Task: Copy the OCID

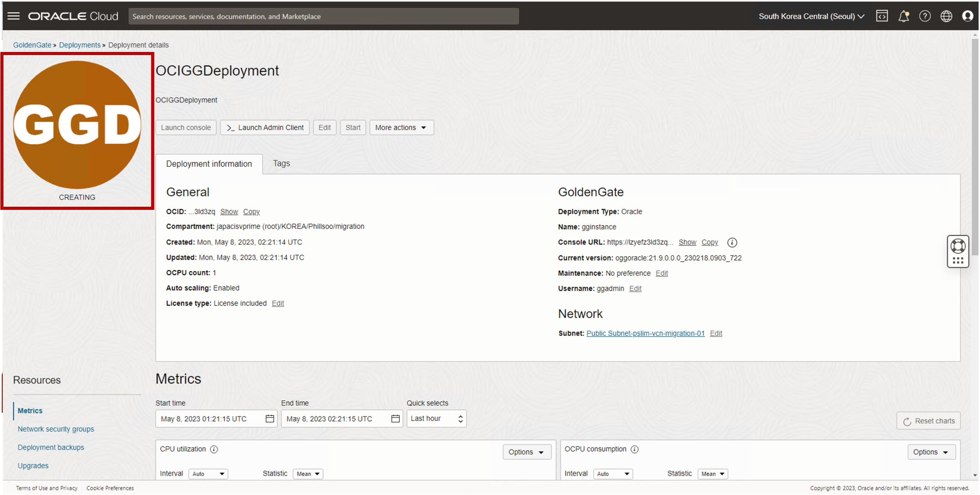Action: [x=251, y=211]
